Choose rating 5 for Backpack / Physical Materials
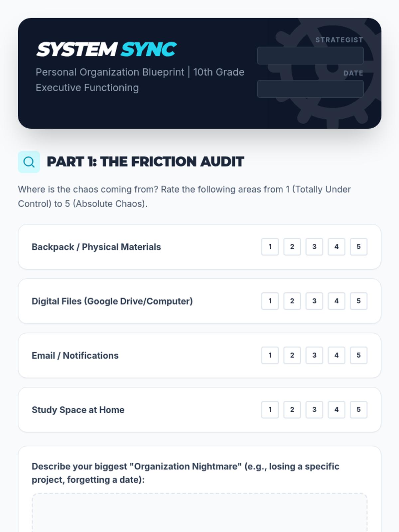399x532 pixels. (x=358, y=247)
